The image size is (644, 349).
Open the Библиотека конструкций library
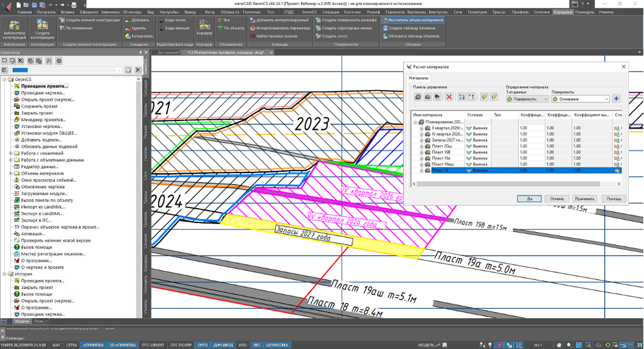point(14,26)
